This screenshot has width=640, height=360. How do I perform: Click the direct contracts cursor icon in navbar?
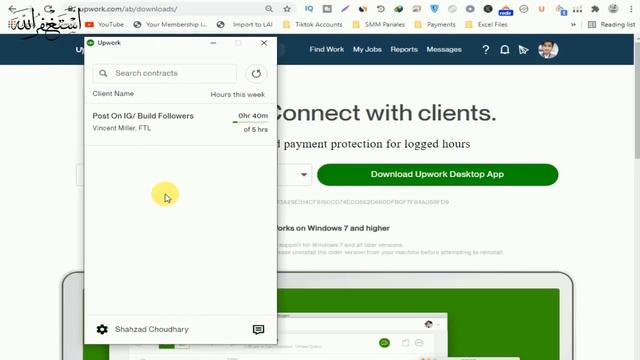(523, 50)
